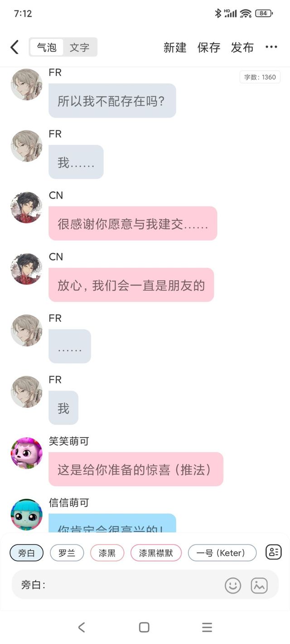Tap Android home navigation button
Viewport: 290px width, 644px height.
pos(144,627)
